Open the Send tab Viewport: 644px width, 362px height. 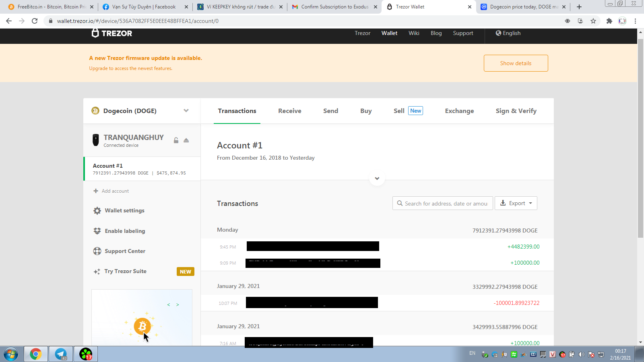330,111
